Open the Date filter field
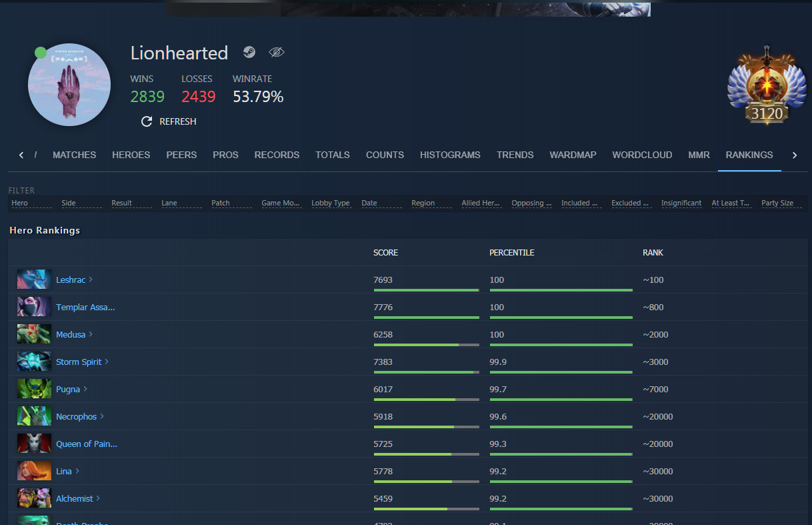Viewport: 812px width, 525px height. (x=382, y=203)
